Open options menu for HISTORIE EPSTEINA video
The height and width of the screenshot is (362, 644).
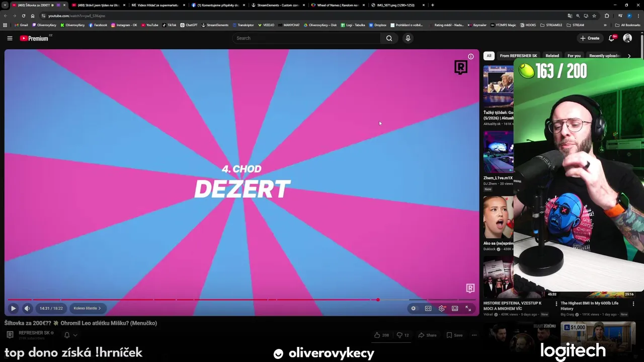pyautogui.click(x=556, y=304)
